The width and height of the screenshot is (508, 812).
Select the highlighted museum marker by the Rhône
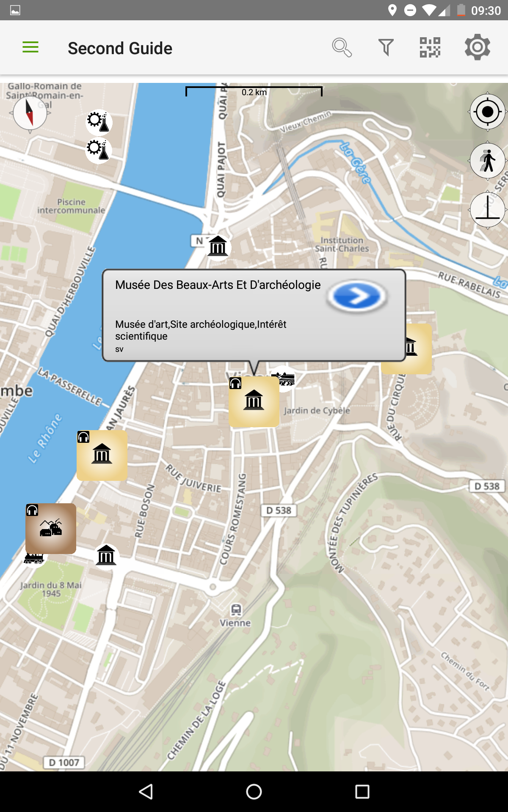pos(102,455)
